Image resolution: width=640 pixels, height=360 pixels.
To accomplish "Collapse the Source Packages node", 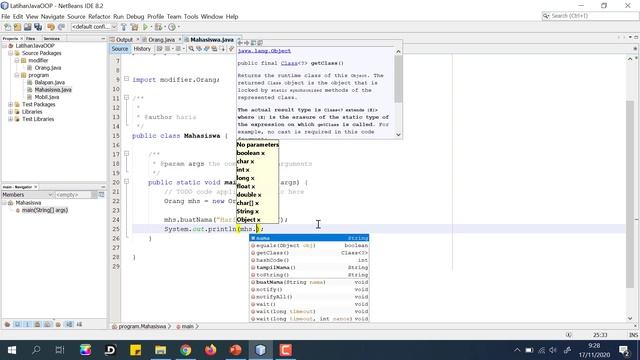I will (x=11, y=53).
